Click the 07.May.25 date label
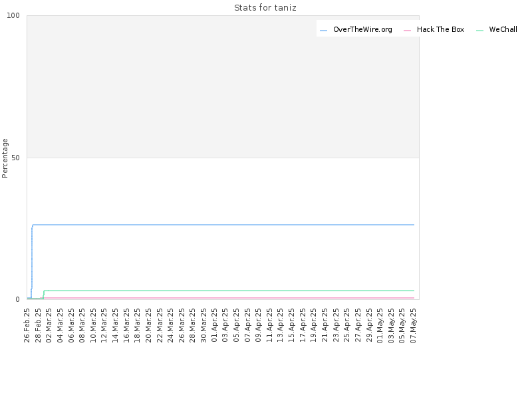This screenshot has width=532, height=399. coord(413,325)
